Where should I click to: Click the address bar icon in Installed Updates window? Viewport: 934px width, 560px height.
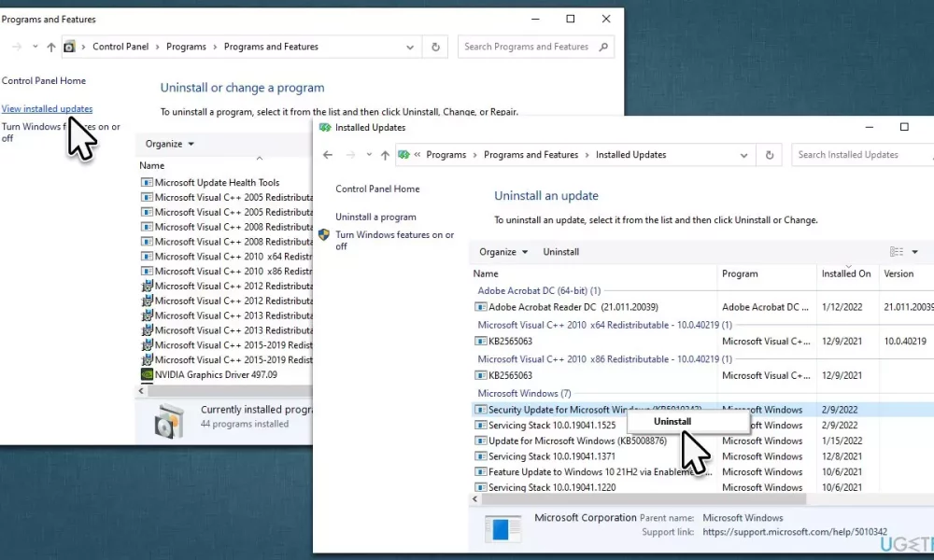click(x=403, y=155)
